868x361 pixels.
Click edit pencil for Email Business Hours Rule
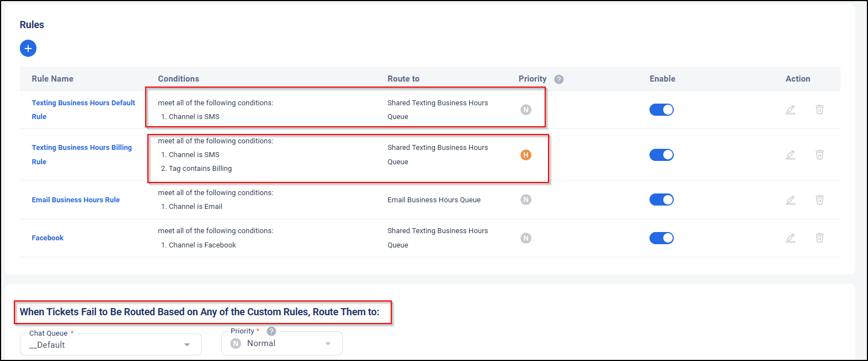coord(790,200)
